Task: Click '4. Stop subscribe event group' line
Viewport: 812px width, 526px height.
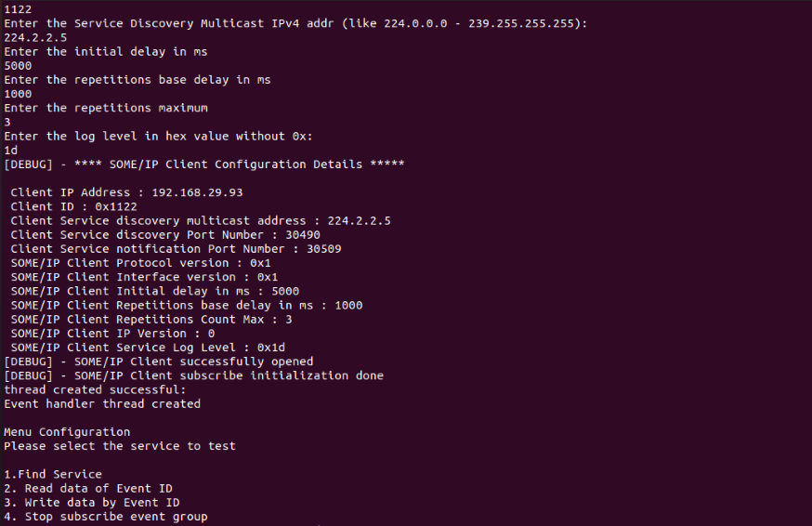Action: point(106,517)
